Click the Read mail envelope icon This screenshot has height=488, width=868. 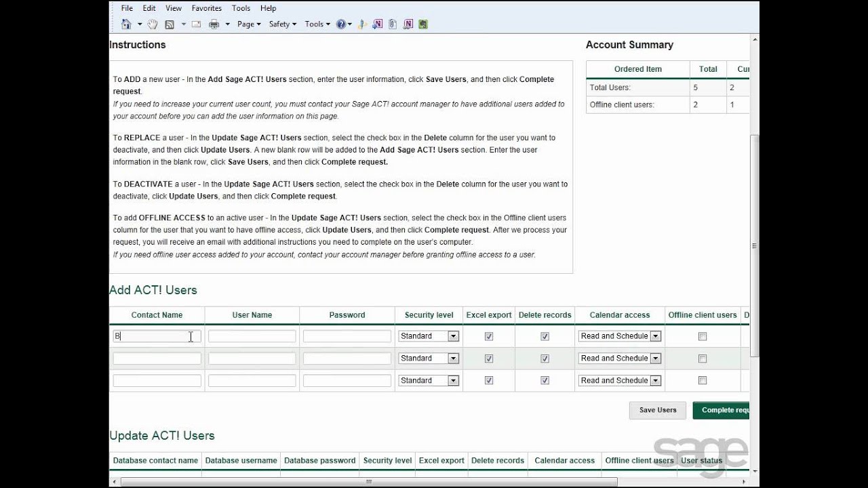pyautogui.click(x=196, y=24)
